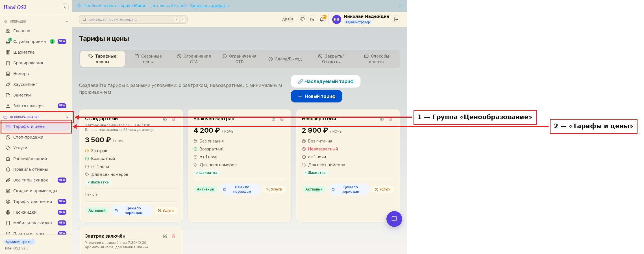Switch to Тарифные планы tab
644x254 pixels.
click(x=103, y=59)
